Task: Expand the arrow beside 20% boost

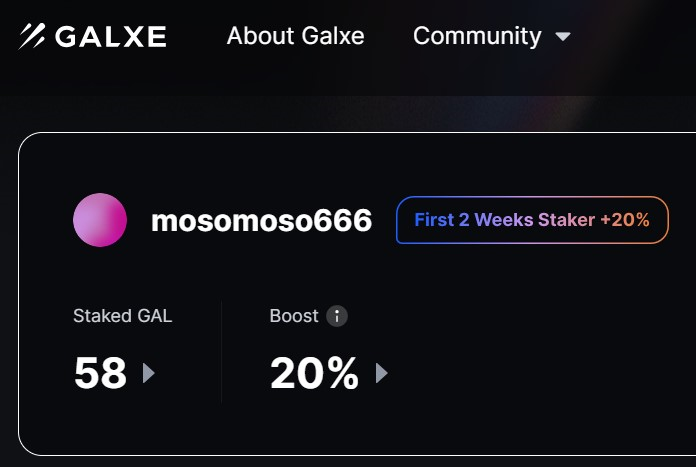Action: 382,373
